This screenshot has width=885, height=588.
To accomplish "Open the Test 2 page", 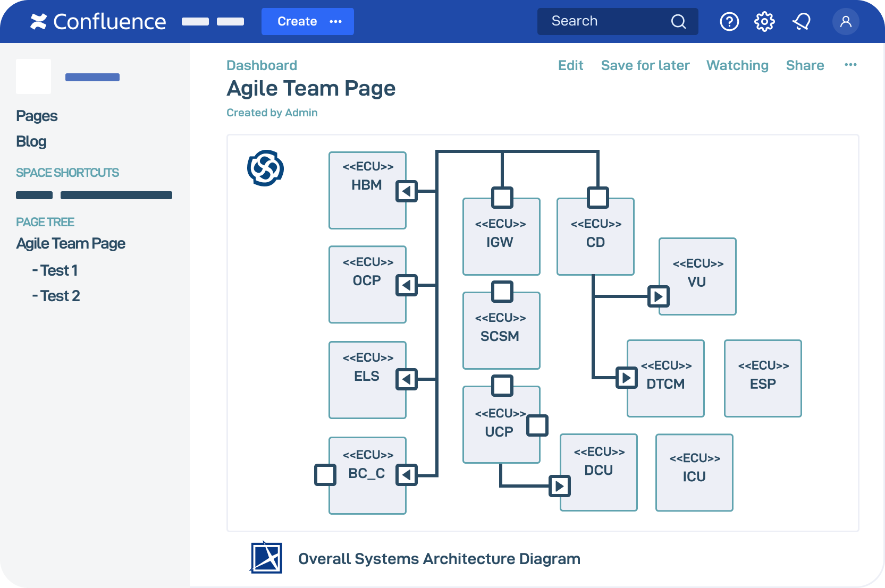I will (x=56, y=296).
